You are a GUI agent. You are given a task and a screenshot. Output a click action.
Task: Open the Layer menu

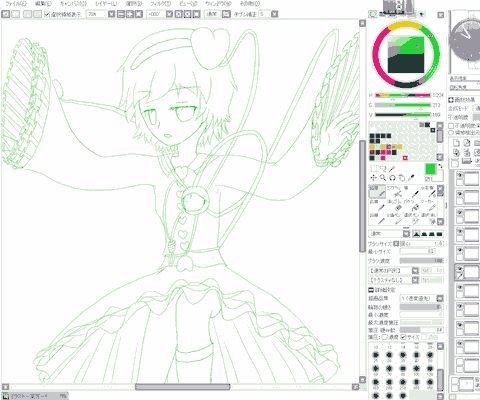coord(106,4)
